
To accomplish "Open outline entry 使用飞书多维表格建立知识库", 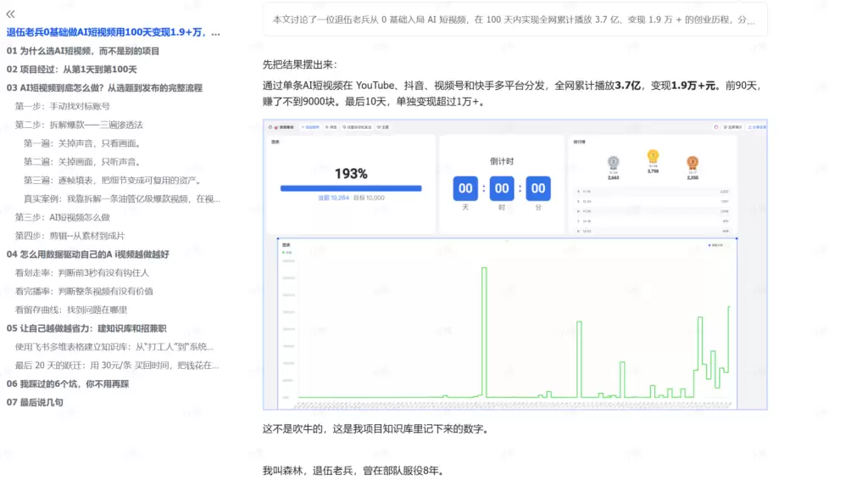I will [114, 347].
